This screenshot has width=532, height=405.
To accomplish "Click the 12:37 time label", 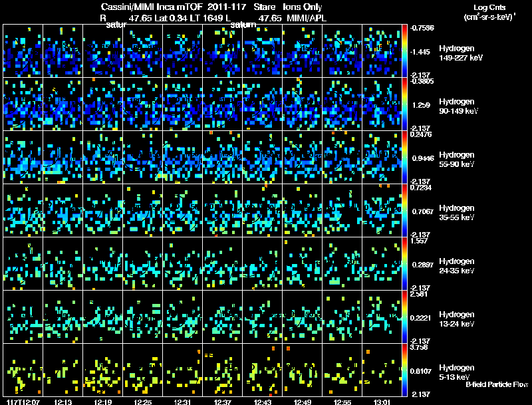I will (x=223, y=402).
